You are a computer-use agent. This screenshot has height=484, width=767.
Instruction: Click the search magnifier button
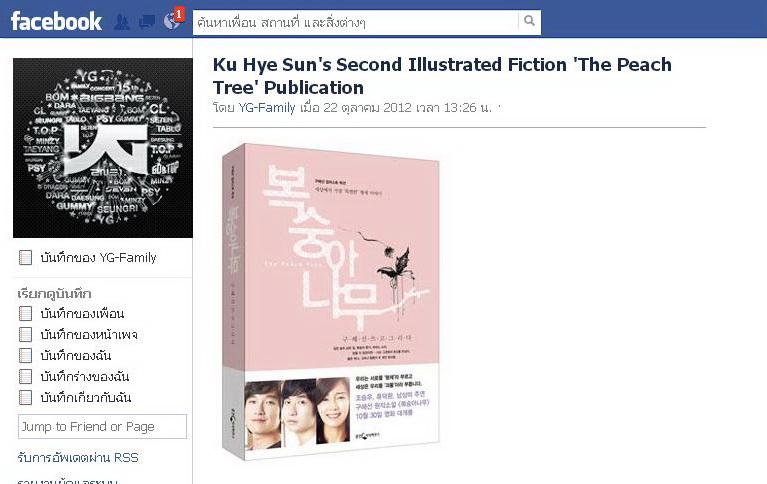coord(529,21)
